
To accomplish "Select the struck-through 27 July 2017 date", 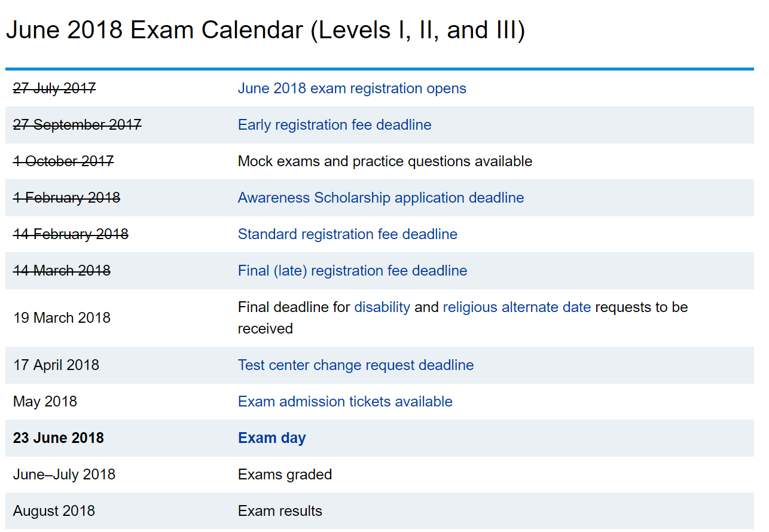I will tap(54, 88).
